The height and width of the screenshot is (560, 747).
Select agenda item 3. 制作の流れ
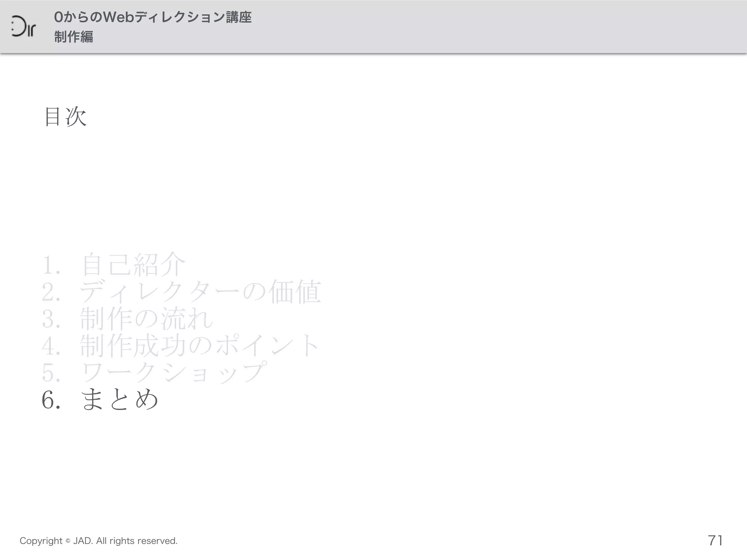128,319
